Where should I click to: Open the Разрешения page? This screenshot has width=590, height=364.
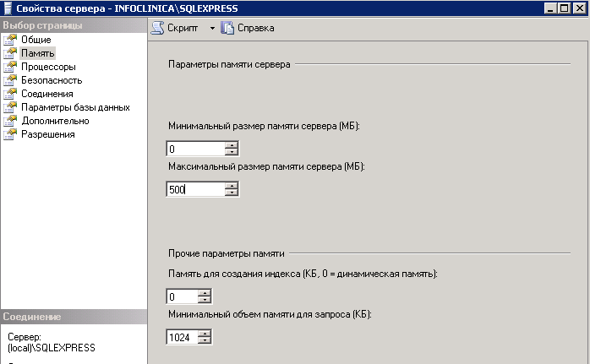[48, 134]
